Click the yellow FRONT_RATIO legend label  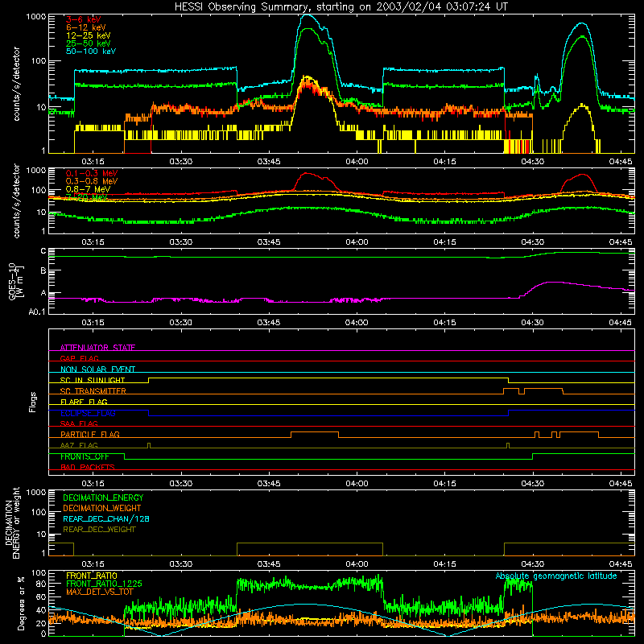(92, 576)
